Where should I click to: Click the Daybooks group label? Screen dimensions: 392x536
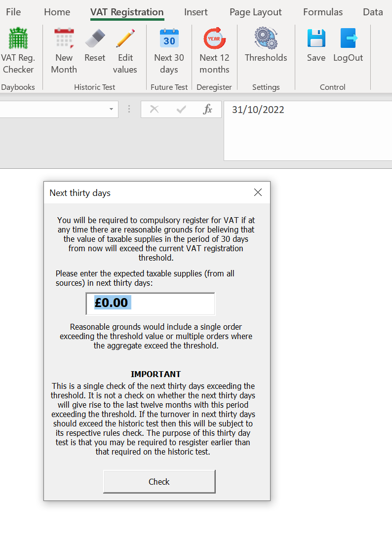(18, 87)
